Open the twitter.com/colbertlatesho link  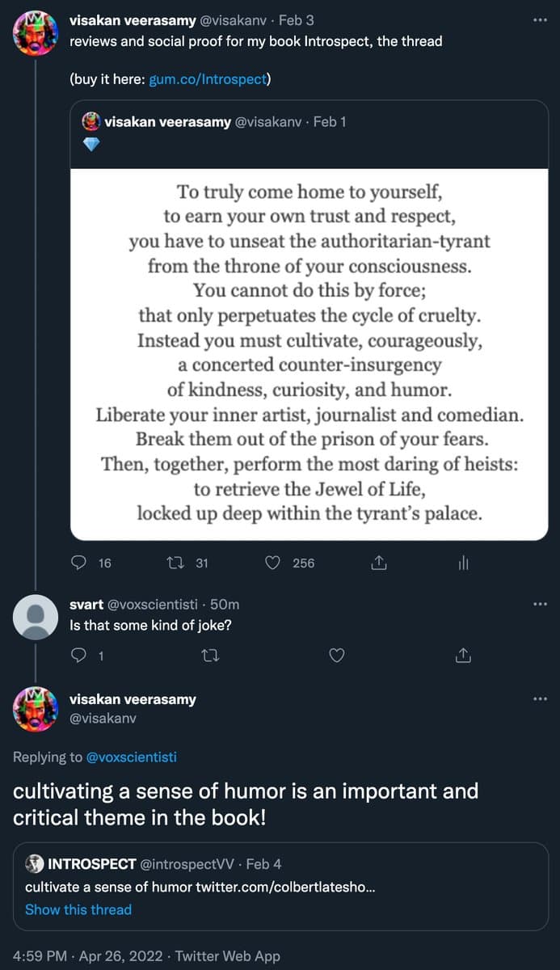pyautogui.click(x=284, y=887)
